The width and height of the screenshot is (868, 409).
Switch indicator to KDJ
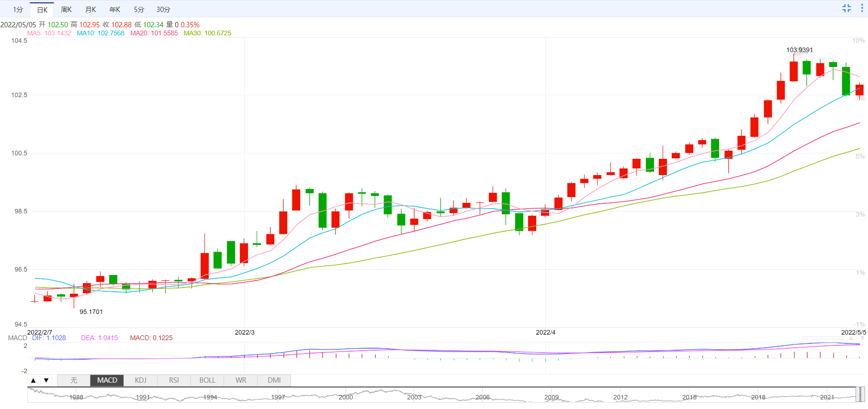coord(140,380)
